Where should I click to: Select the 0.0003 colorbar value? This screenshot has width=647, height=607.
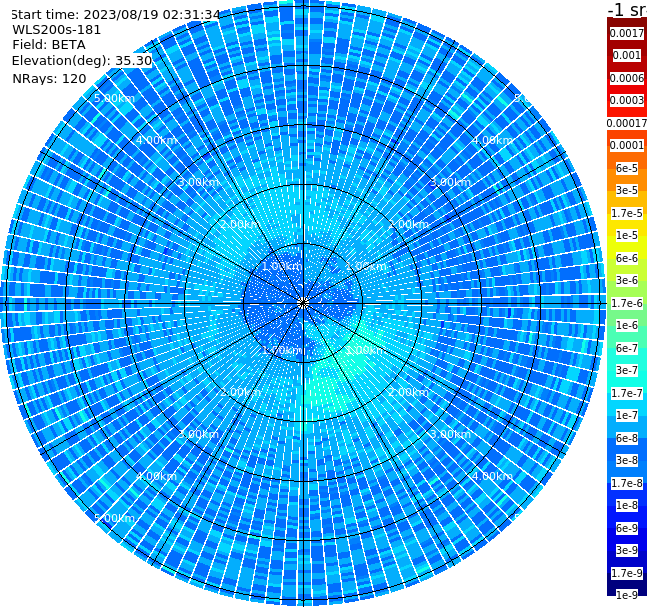pos(627,100)
